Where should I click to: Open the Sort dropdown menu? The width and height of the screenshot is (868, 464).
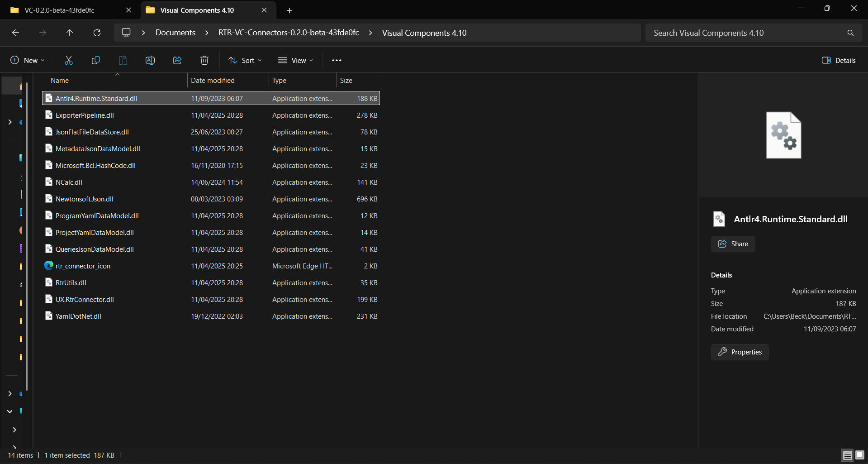(x=245, y=60)
